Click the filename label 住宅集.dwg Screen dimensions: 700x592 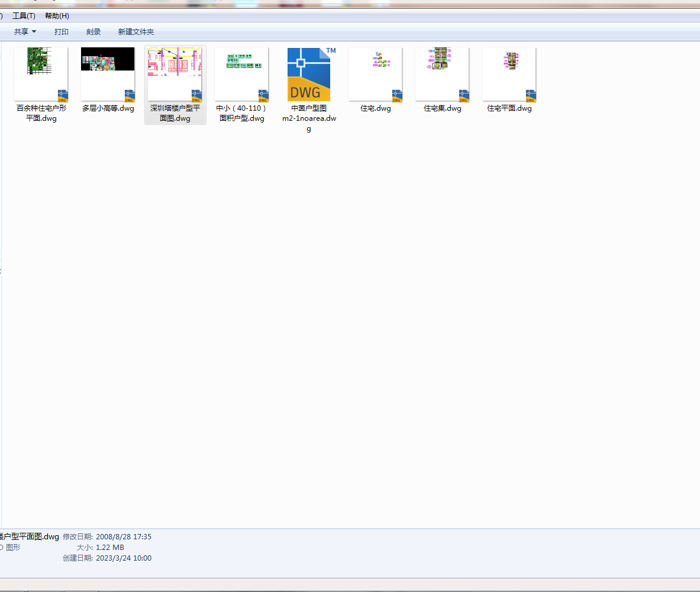tap(443, 108)
